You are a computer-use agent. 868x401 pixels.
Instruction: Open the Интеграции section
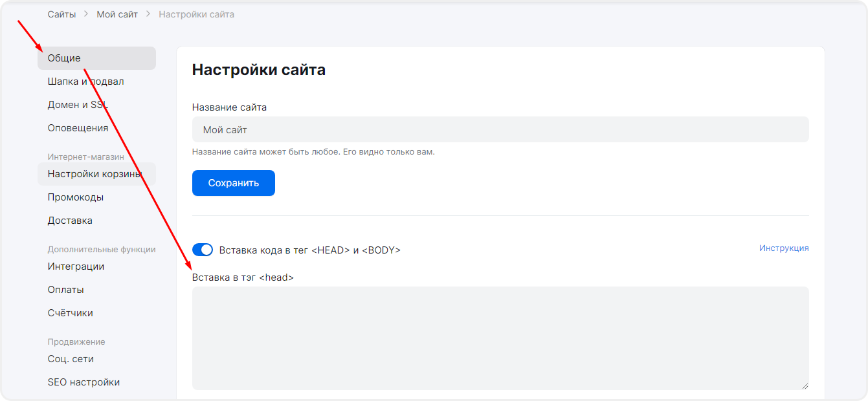(76, 266)
